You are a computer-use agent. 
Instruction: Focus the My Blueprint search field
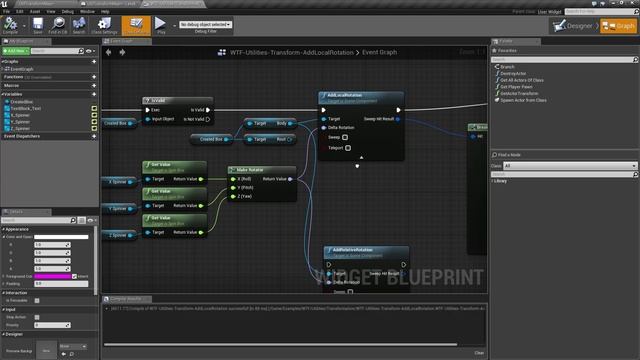(x=55, y=51)
